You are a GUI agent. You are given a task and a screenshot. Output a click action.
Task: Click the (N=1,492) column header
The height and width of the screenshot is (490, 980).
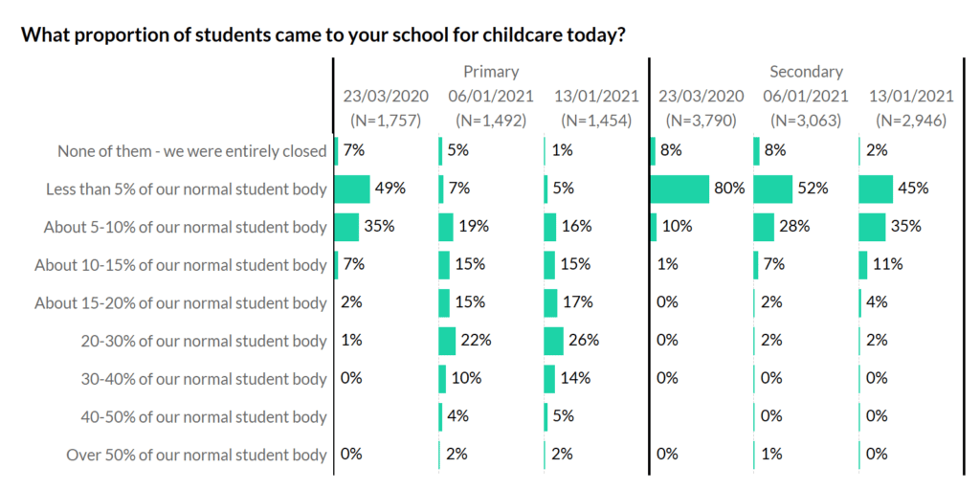click(x=491, y=121)
